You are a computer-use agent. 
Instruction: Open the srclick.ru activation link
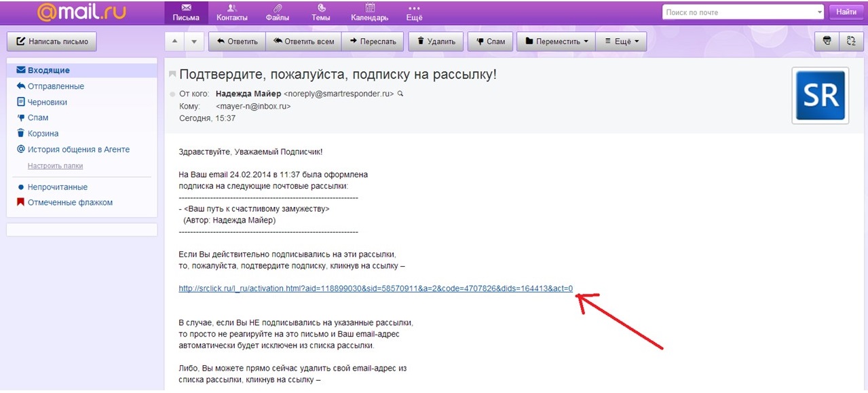click(376, 288)
